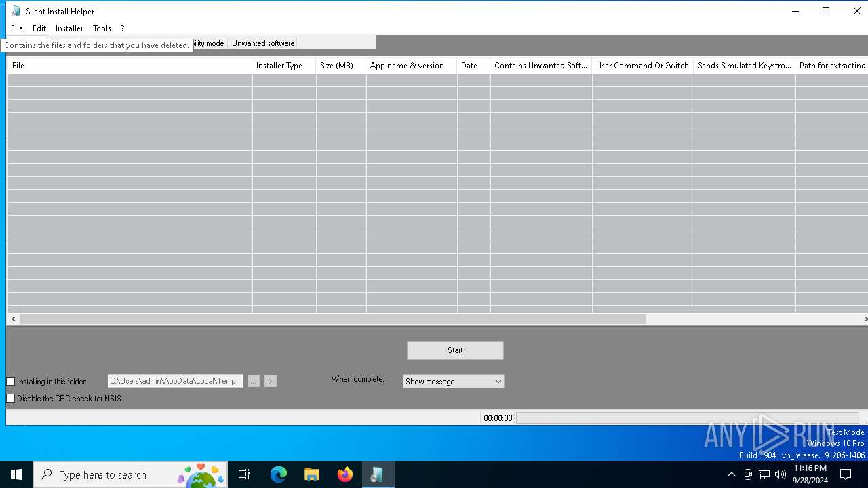The width and height of the screenshot is (868, 488).
Task: Click the progress bar in status bar
Action: [688, 418]
